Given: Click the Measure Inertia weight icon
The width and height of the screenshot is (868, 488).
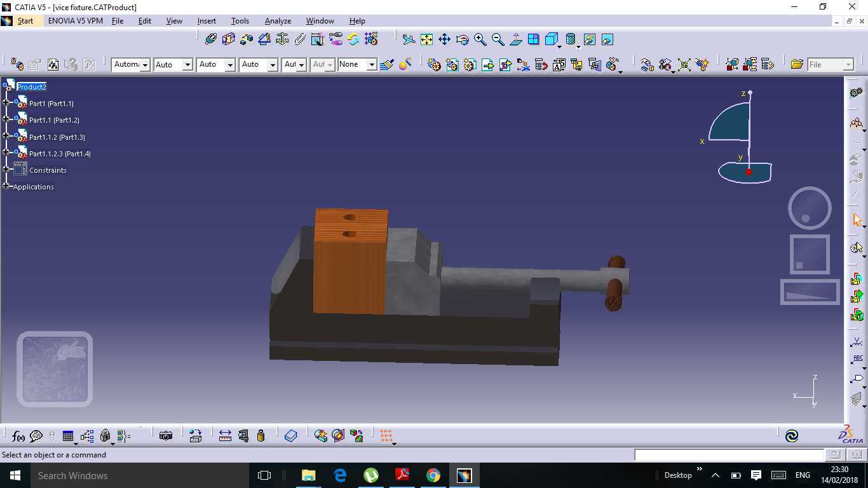Looking at the screenshot, I should click(x=261, y=436).
